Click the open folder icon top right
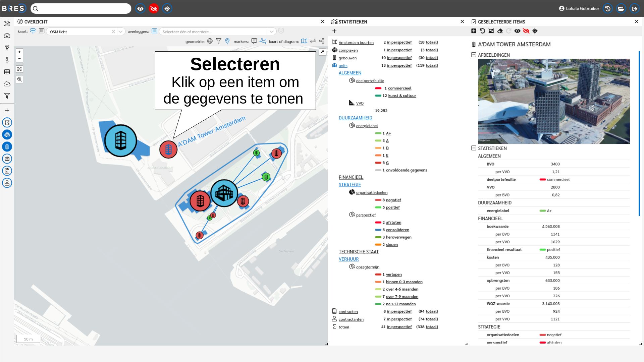This screenshot has height=362, width=644. pos(621,8)
